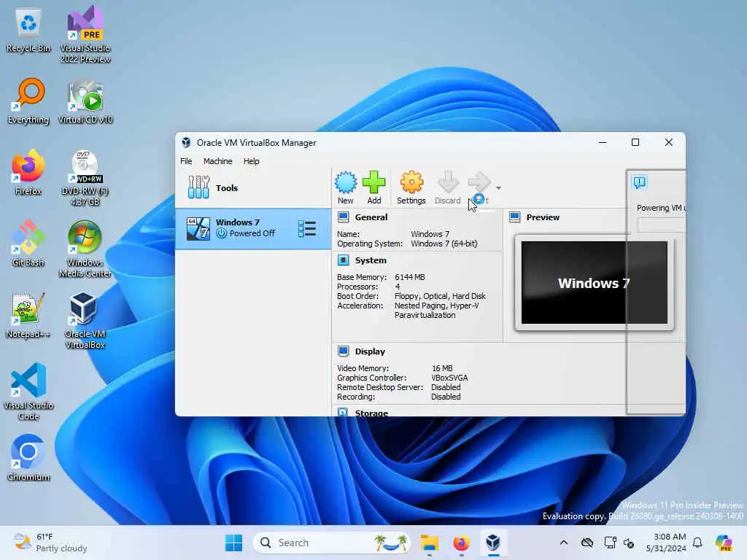
Task: Open the Copilot Preview taskbar icon
Action: coord(724,542)
